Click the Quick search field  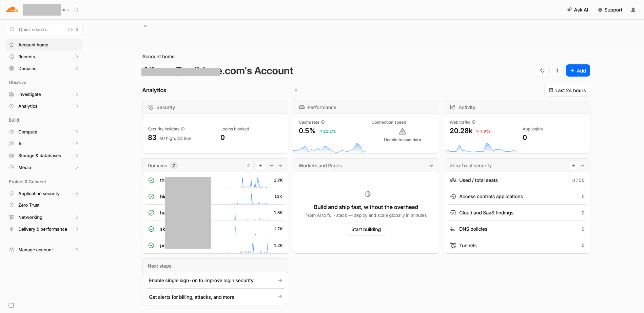pyautogui.click(x=44, y=29)
